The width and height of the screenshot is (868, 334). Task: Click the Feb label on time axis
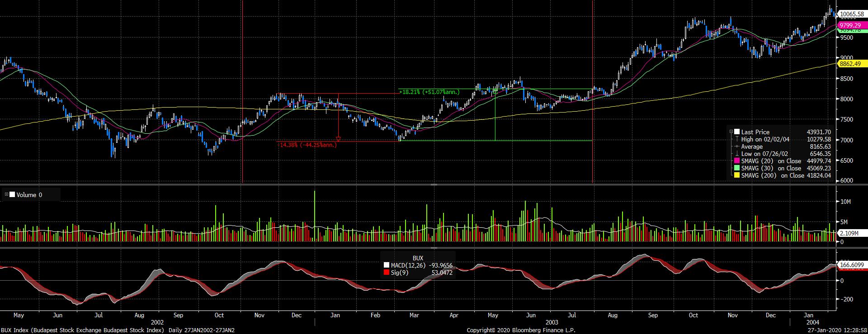pos(375,315)
